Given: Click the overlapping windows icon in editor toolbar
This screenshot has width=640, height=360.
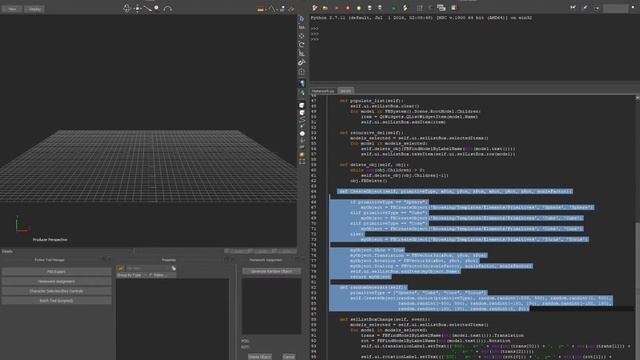Looking at the screenshot, I should click(441, 8).
